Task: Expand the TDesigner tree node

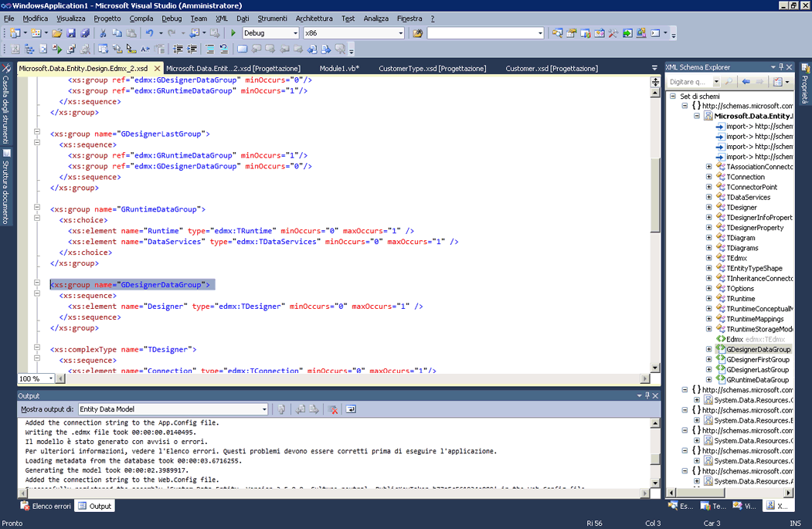Action: pyautogui.click(x=709, y=207)
